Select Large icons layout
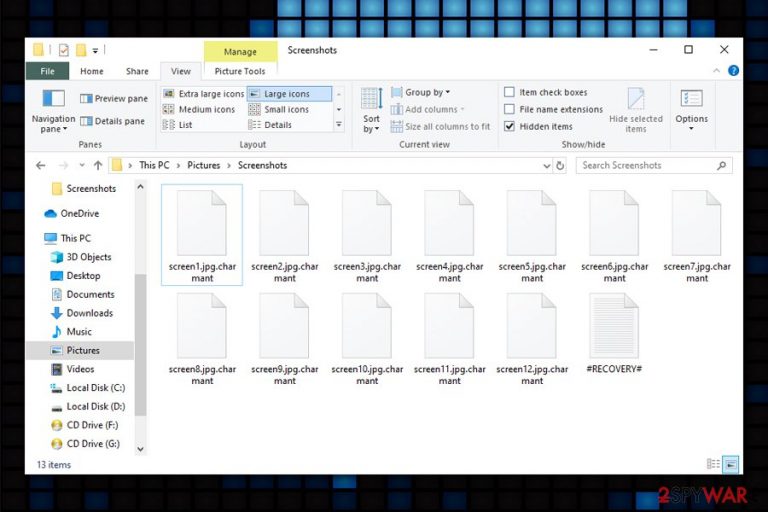 coord(289,94)
